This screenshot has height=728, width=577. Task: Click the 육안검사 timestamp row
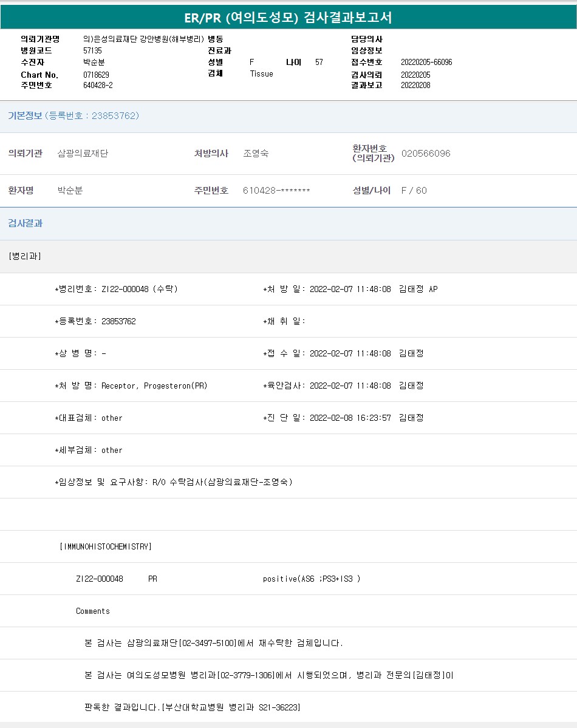click(343, 386)
